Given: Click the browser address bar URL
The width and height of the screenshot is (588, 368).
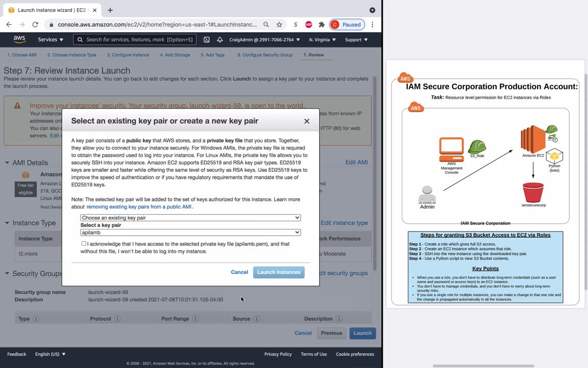Looking at the screenshot, I should pyautogui.click(x=157, y=25).
